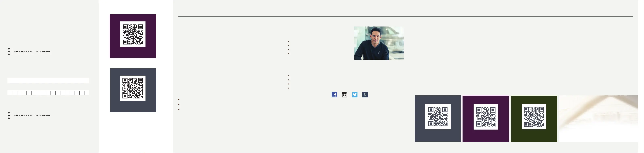The width and height of the screenshot is (644, 153).
Task: Expand last arrow bullet of the lower four-item list
Action: click(x=289, y=88)
